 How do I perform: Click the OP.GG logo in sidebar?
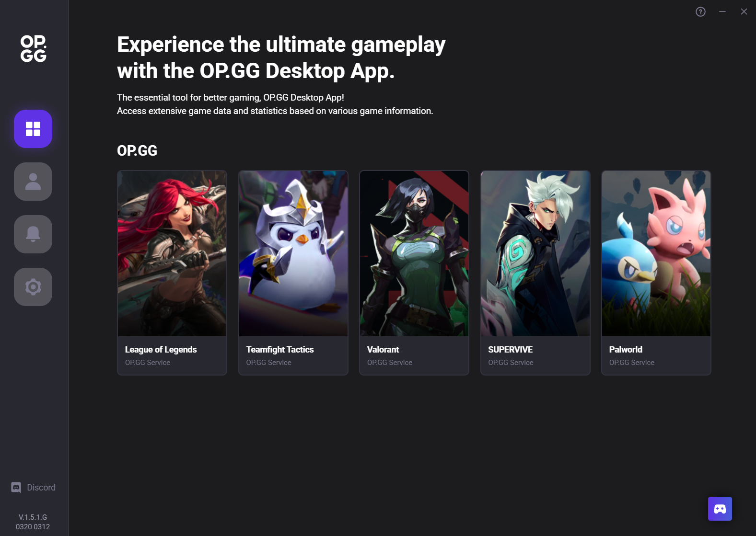[34, 48]
